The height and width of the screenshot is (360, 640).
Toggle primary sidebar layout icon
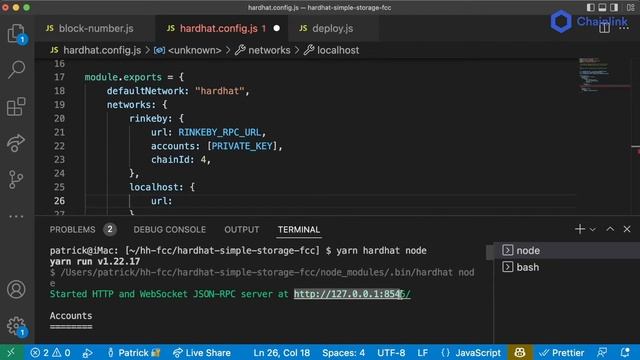[x=590, y=7]
